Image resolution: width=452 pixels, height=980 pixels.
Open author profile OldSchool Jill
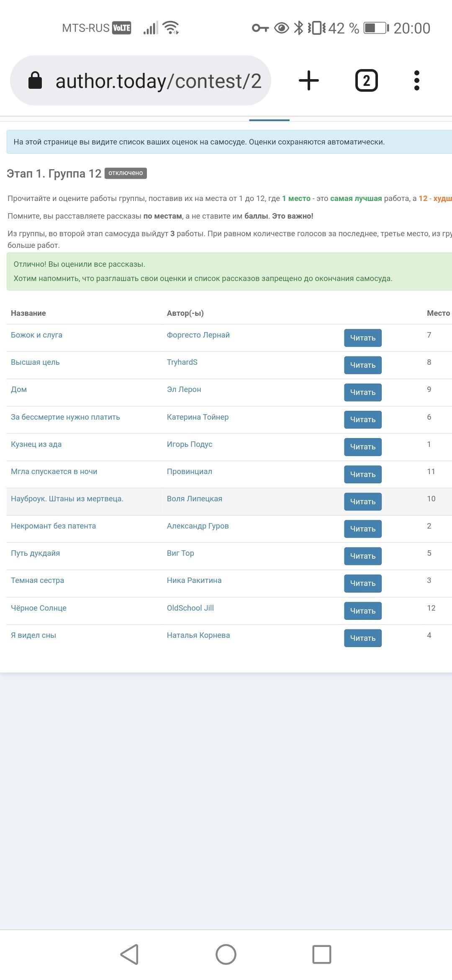coord(190,608)
